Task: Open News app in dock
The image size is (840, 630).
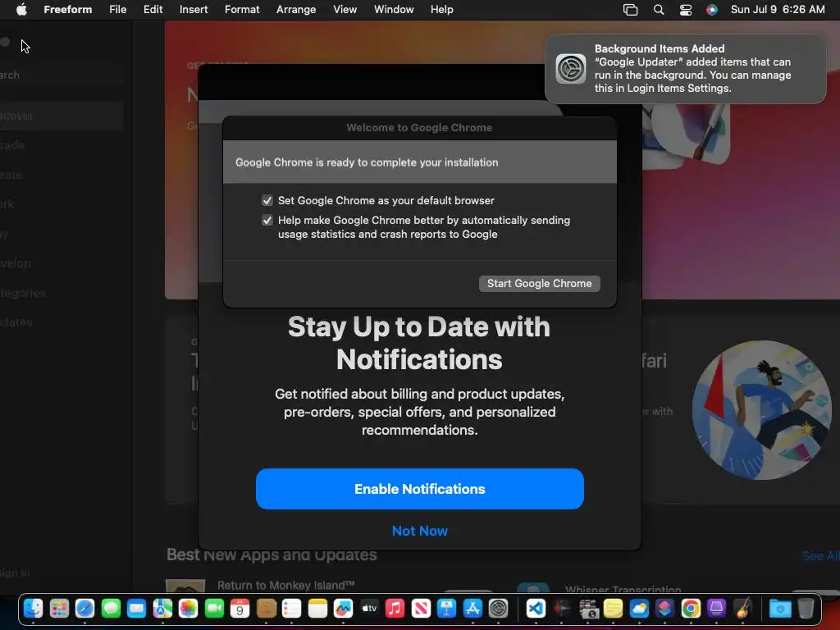Action: (x=421, y=609)
